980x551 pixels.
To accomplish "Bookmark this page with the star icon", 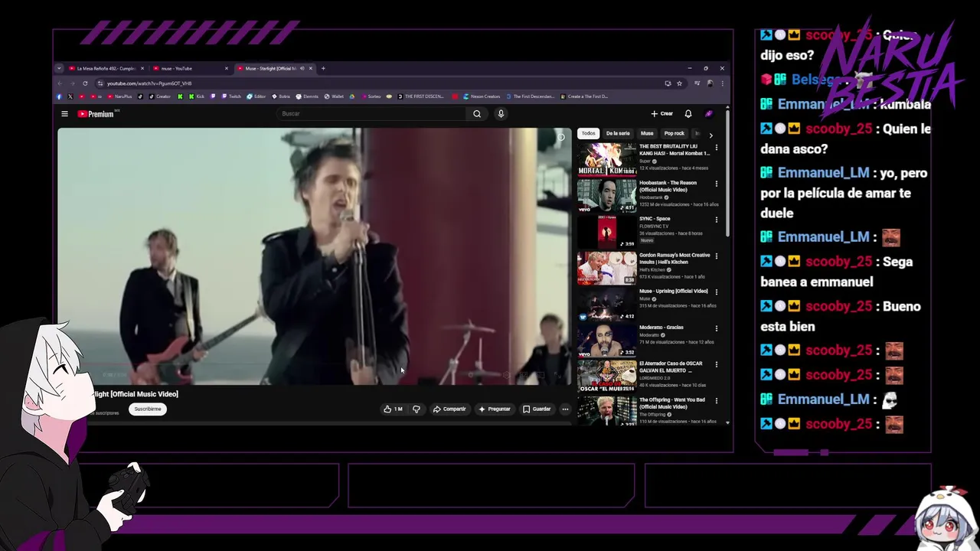I will (x=679, y=83).
